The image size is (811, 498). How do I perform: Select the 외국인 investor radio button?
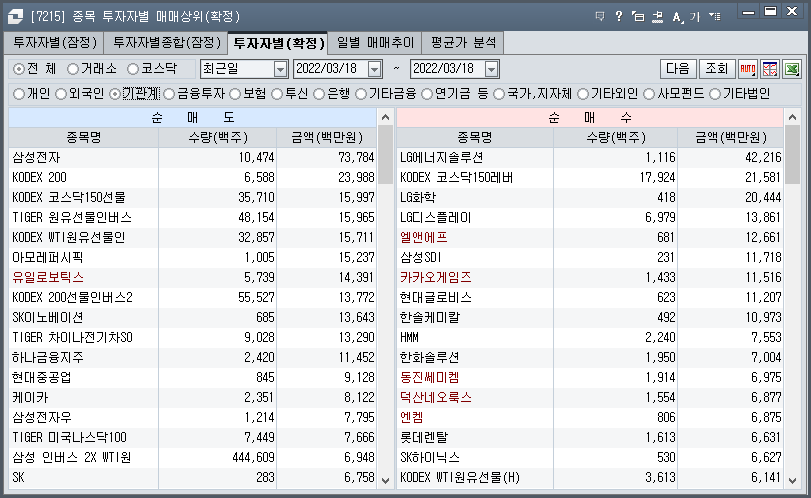pyautogui.click(x=61, y=94)
